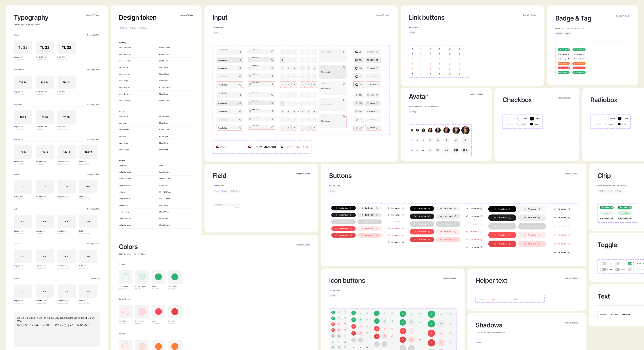Image resolution: width=644 pixels, height=350 pixels.
Task: Click the flag icon beside the red phone number
Action: [282, 147]
